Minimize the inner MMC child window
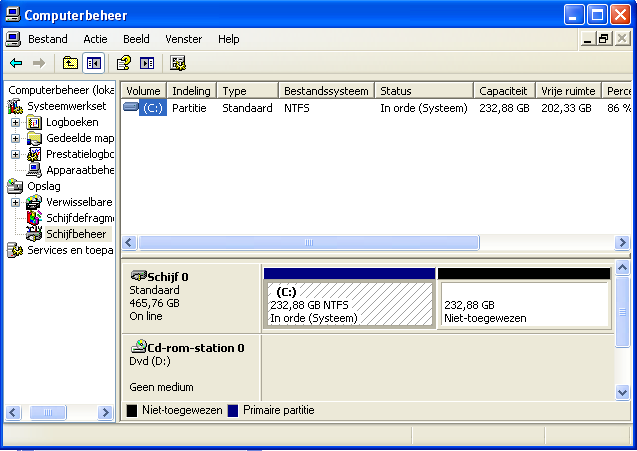The image size is (637, 451). click(587, 39)
